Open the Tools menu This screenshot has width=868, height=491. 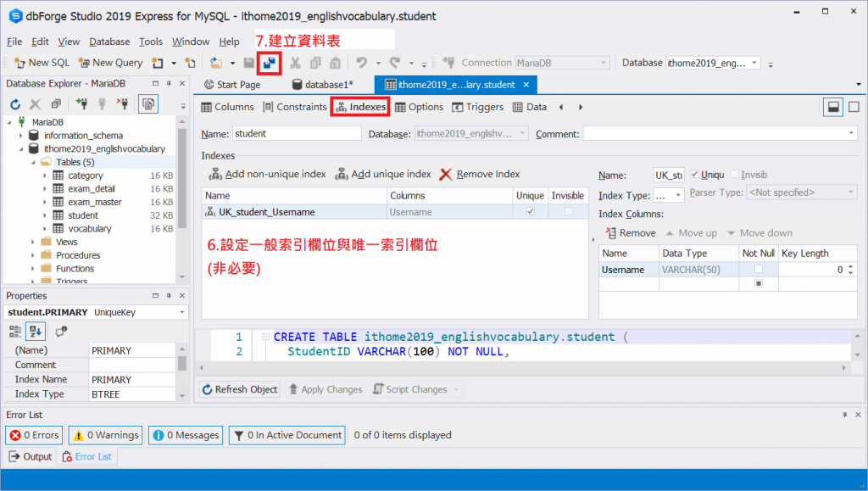point(151,42)
